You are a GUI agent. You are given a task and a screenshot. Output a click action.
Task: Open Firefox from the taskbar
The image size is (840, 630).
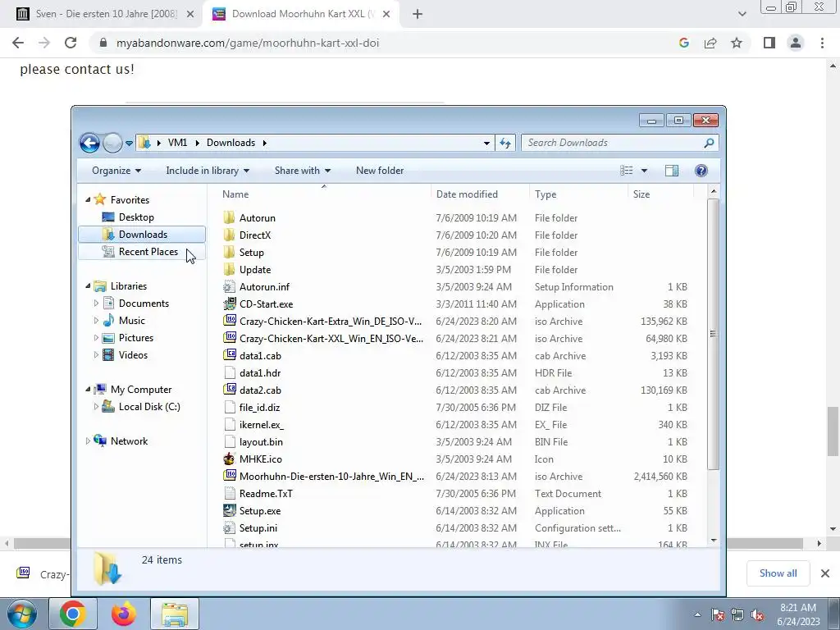tap(124, 614)
